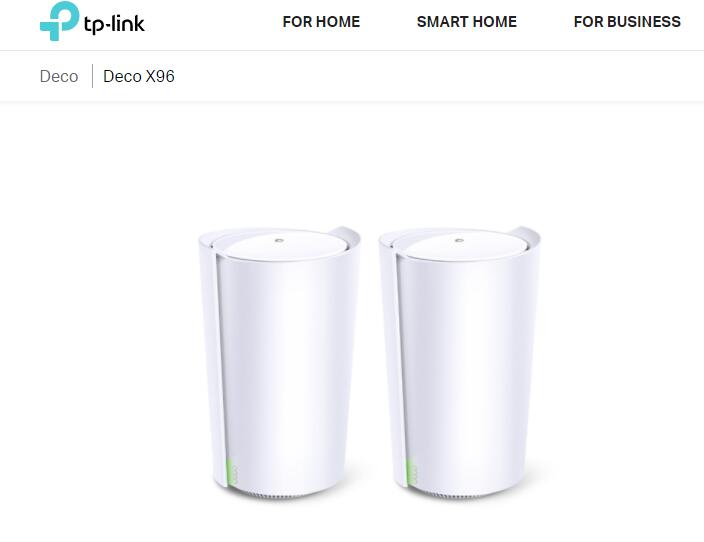Click the top dot on left Deco unit
The width and height of the screenshot is (704, 542).
click(x=279, y=241)
